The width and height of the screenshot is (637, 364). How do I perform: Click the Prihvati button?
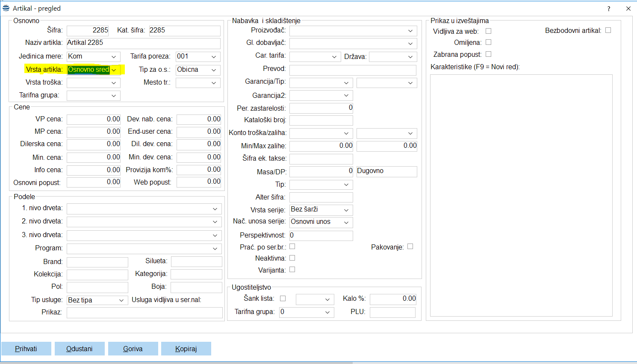pyautogui.click(x=26, y=349)
